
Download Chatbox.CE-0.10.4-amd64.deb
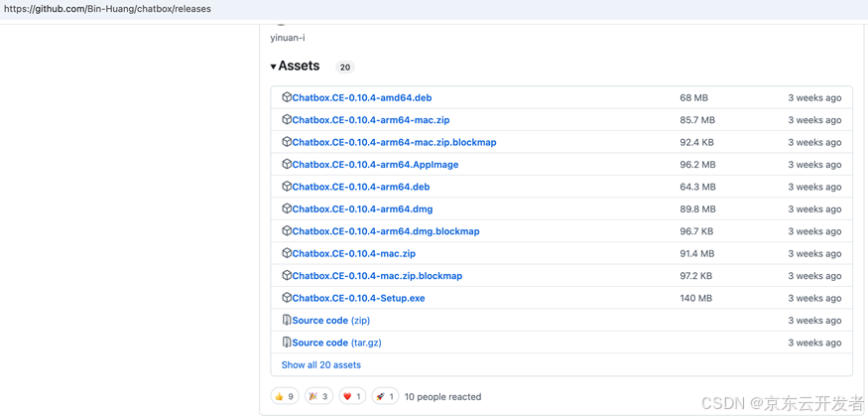point(362,98)
